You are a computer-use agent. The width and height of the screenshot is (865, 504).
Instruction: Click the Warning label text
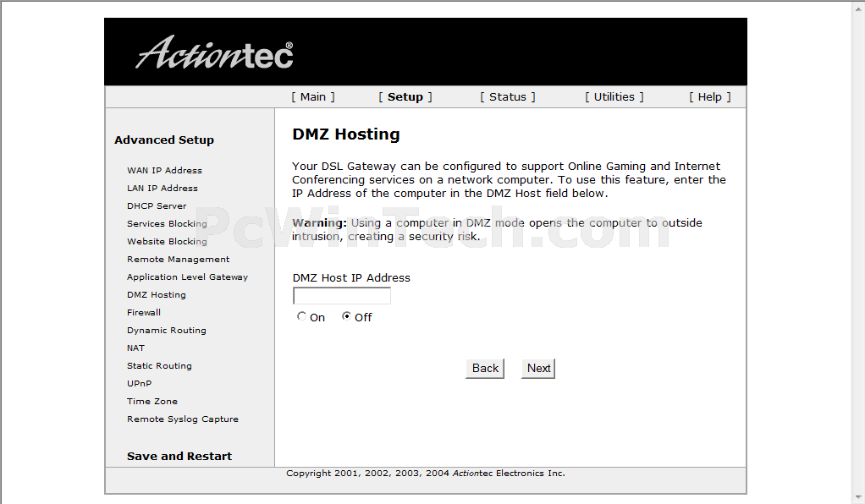(319, 222)
